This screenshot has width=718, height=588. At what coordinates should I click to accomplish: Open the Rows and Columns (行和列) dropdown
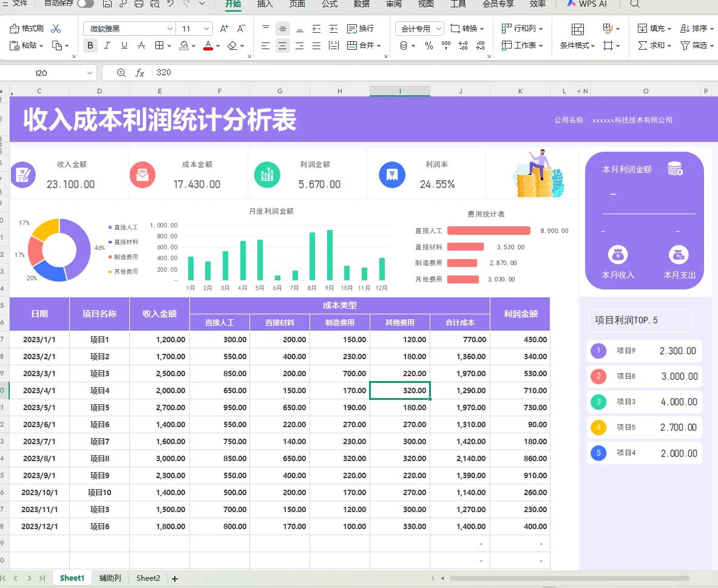click(522, 29)
